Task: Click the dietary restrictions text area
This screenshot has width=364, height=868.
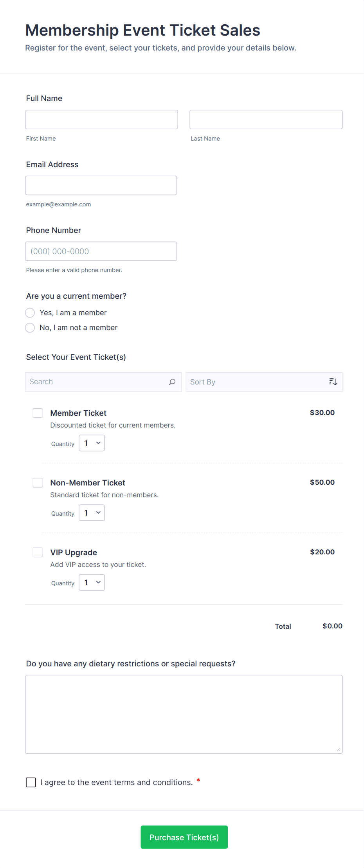Action: 184,714
